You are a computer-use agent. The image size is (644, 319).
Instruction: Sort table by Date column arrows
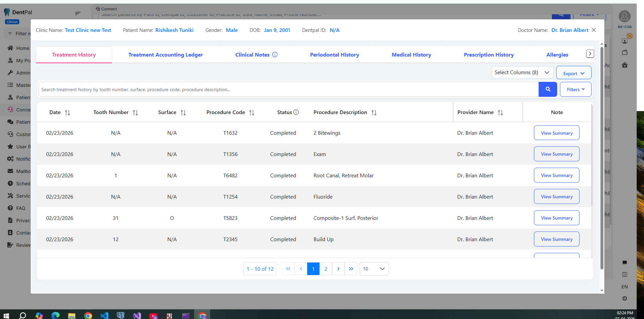(x=67, y=113)
